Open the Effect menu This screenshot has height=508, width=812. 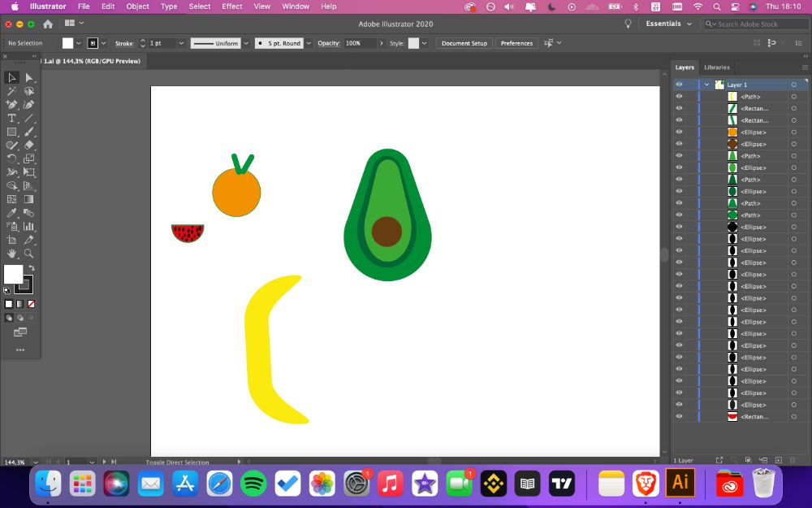pyautogui.click(x=232, y=7)
